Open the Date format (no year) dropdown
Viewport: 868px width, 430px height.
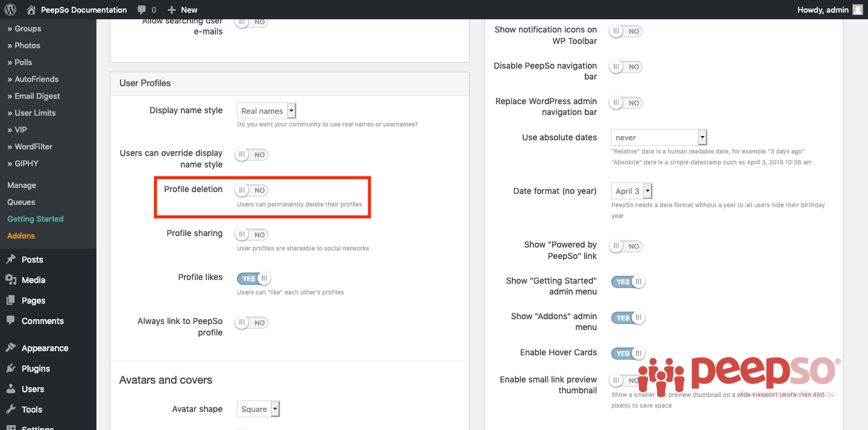[x=632, y=191]
